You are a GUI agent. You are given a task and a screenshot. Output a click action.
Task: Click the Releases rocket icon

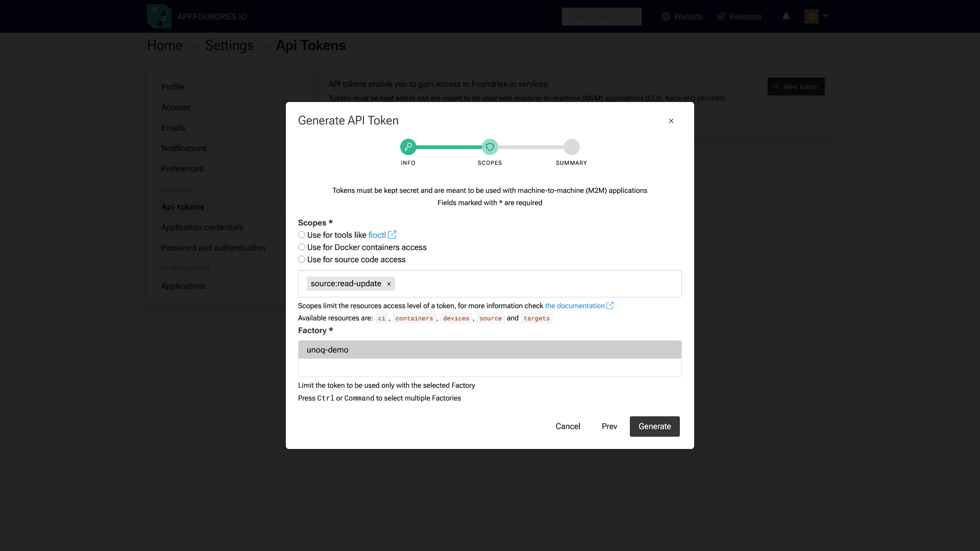(x=720, y=16)
